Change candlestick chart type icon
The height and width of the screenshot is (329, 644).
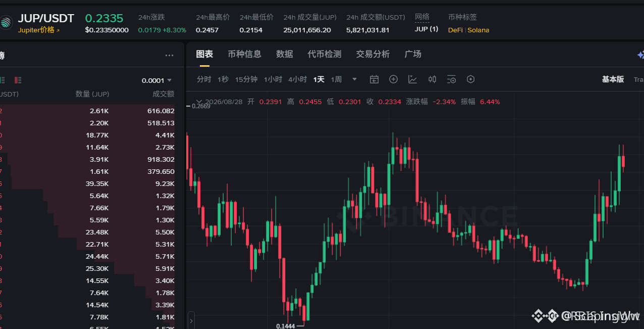(x=432, y=79)
